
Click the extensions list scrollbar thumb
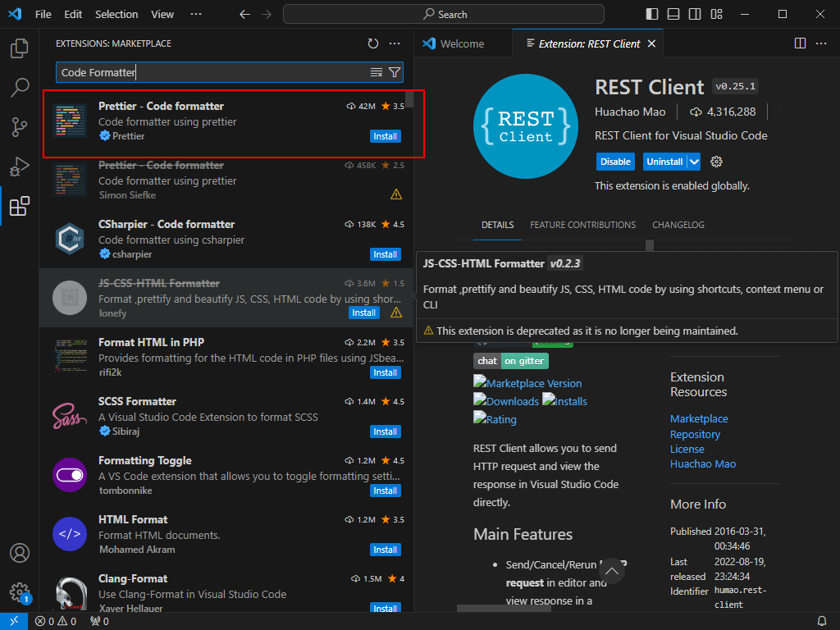click(409, 99)
